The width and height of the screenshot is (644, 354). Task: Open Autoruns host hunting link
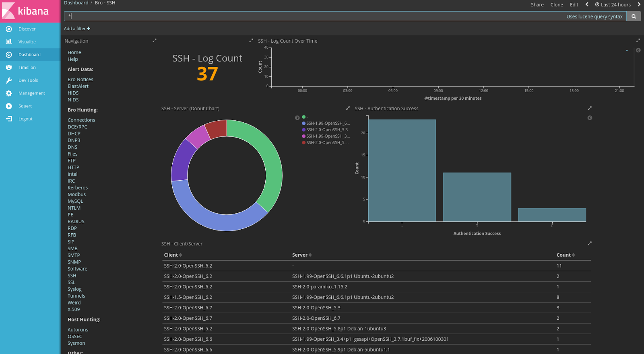pos(78,330)
